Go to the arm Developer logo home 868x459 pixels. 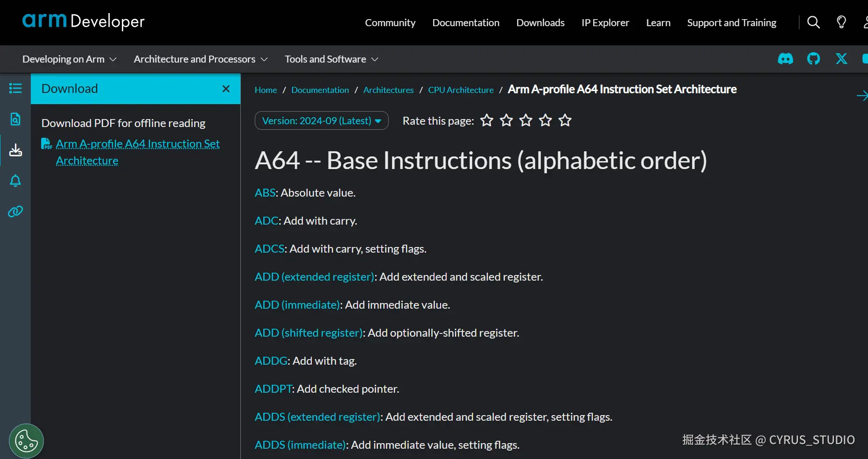tap(84, 21)
